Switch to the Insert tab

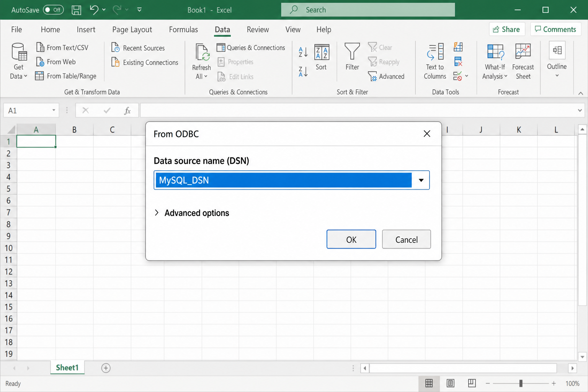pos(86,29)
